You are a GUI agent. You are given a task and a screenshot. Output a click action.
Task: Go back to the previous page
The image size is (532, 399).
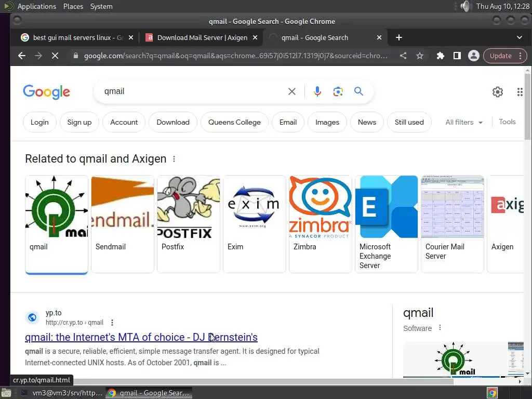click(22, 56)
